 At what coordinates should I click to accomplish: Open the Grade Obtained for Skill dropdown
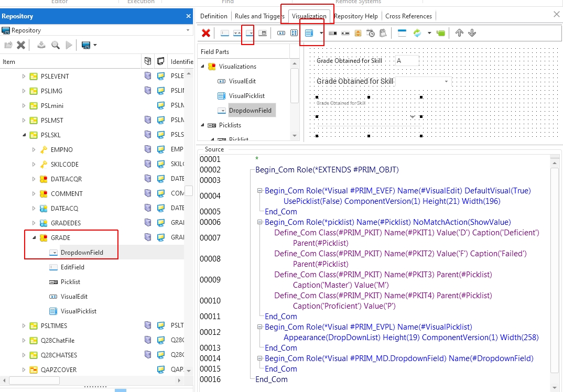(x=446, y=82)
